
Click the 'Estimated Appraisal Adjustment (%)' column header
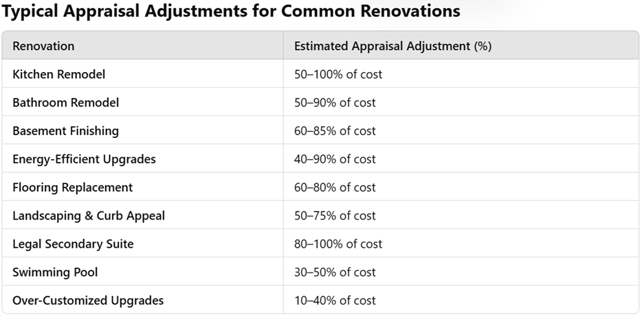pyautogui.click(x=392, y=46)
